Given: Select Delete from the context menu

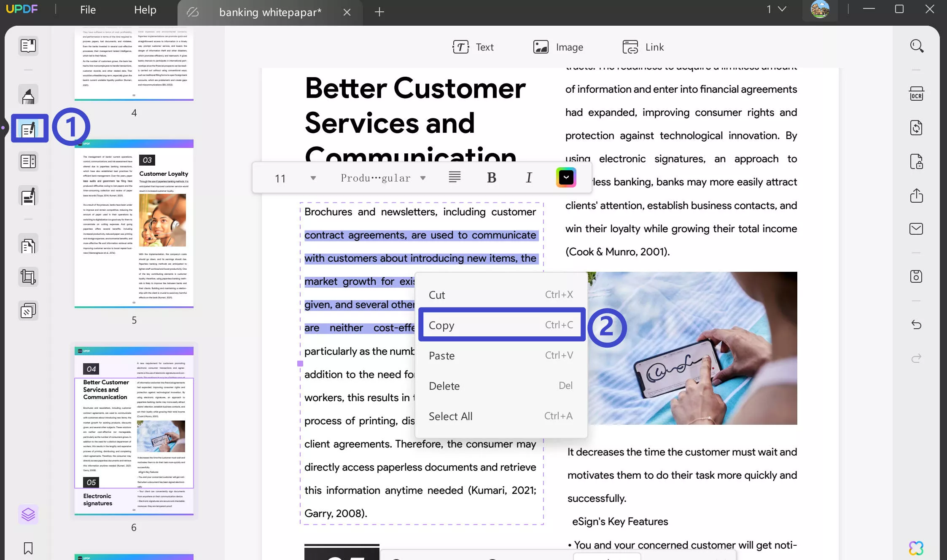Looking at the screenshot, I should (444, 385).
